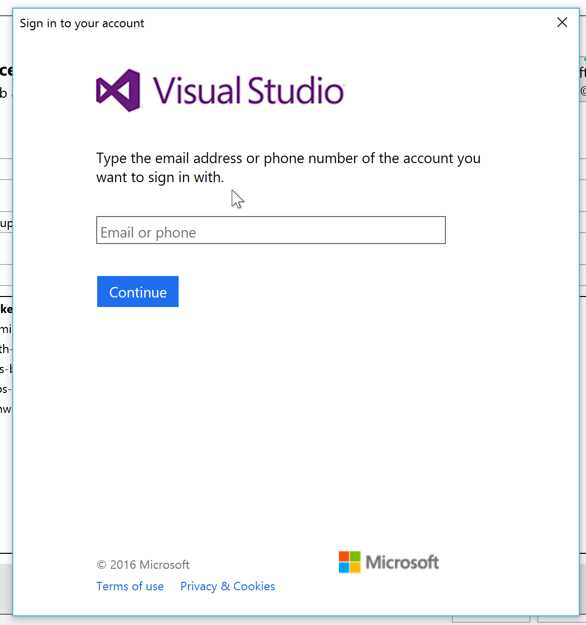The height and width of the screenshot is (625, 586).
Task: Close the Sign in to your account dialog
Action: (562, 22)
